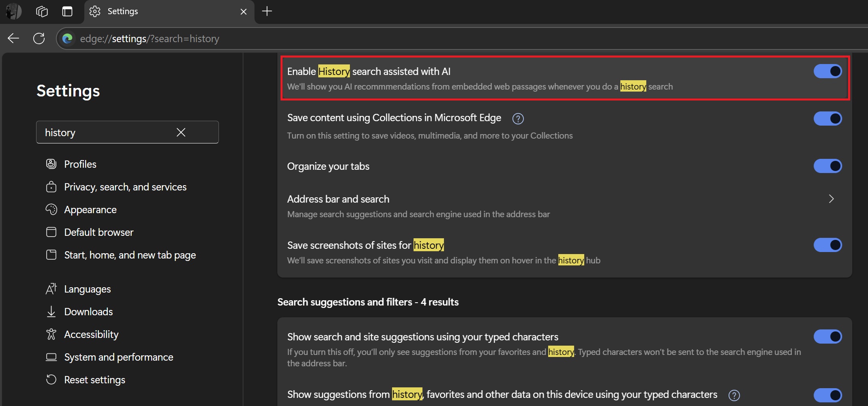The width and height of the screenshot is (868, 406).
Task: Select the Profiles icon in the sidebar
Action: [x=51, y=164]
